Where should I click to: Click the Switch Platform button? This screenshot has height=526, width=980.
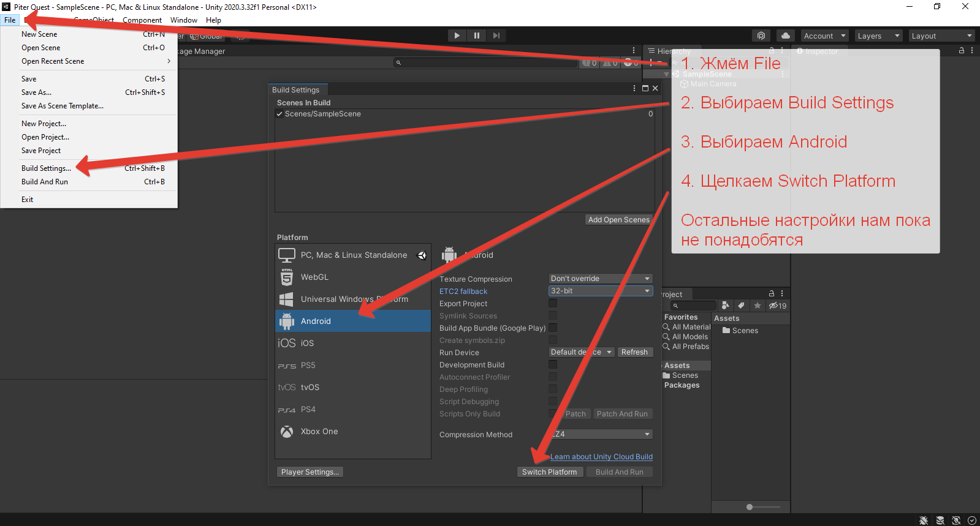coord(550,472)
